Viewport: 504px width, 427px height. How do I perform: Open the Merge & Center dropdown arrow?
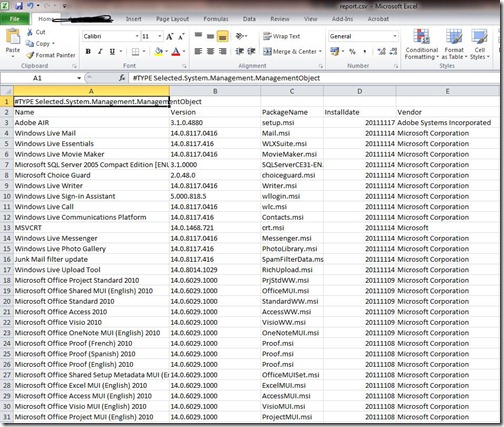coord(320,51)
